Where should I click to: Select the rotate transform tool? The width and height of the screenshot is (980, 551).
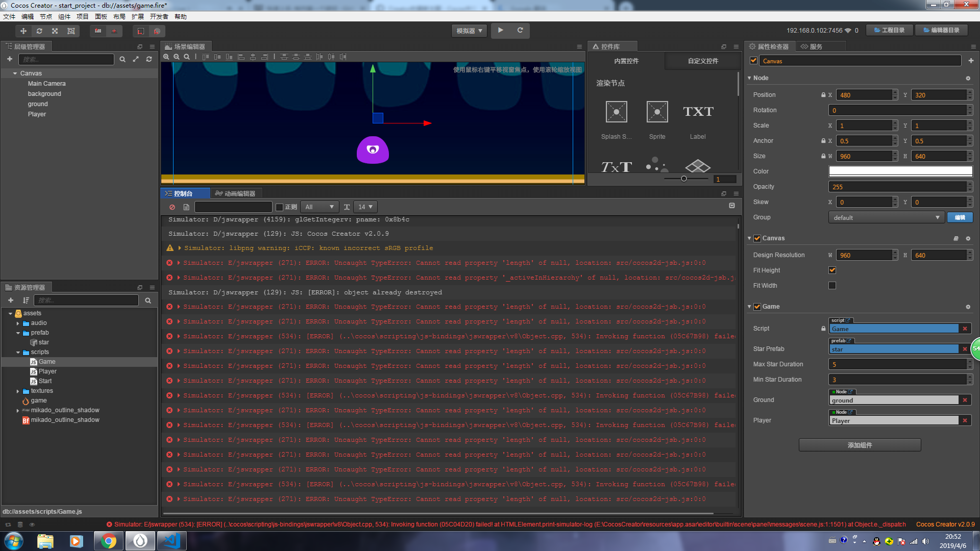pyautogui.click(x=39, y=31)
